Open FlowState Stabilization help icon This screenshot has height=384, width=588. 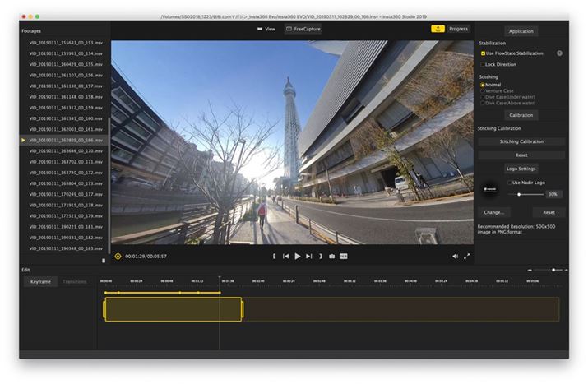(559, 53)
